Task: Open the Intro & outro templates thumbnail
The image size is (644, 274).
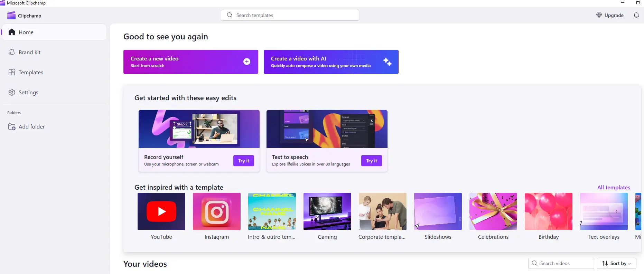Action: [272, 211]
